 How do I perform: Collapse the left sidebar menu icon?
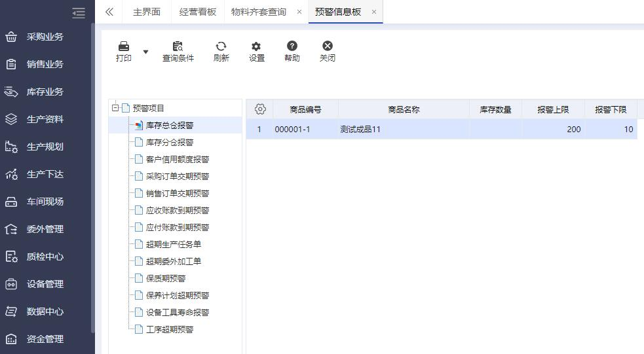click(79, 12)
